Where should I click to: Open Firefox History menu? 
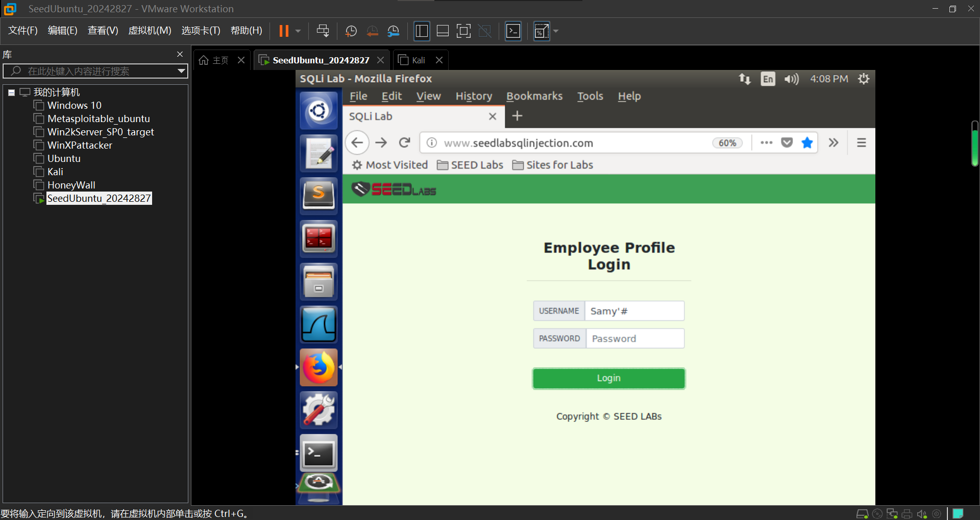click(x=474, y=96)
